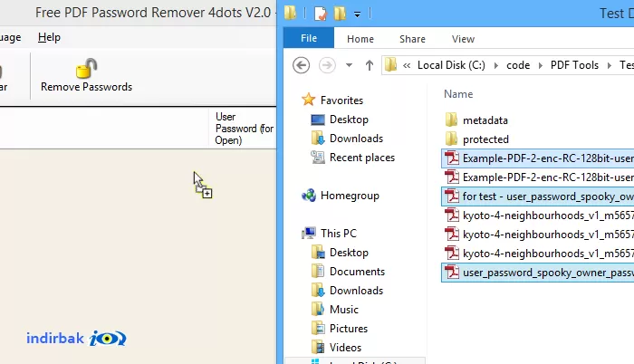Open Documents under This PC
The height and width of the screenshot is (364, 634).
pos(357,272)
